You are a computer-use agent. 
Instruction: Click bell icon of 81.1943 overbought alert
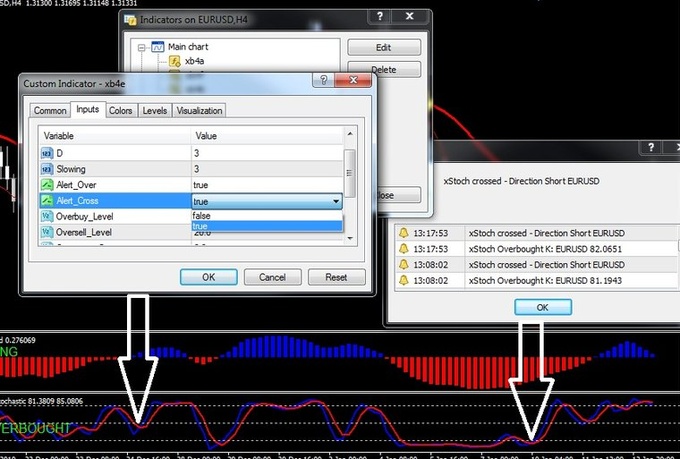coord(404,280)
